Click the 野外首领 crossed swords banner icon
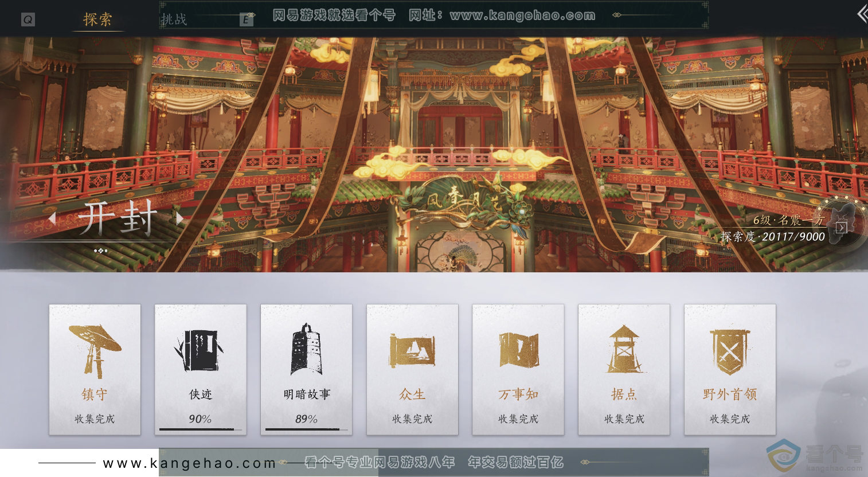868x477 pixels. coord(729,351)
